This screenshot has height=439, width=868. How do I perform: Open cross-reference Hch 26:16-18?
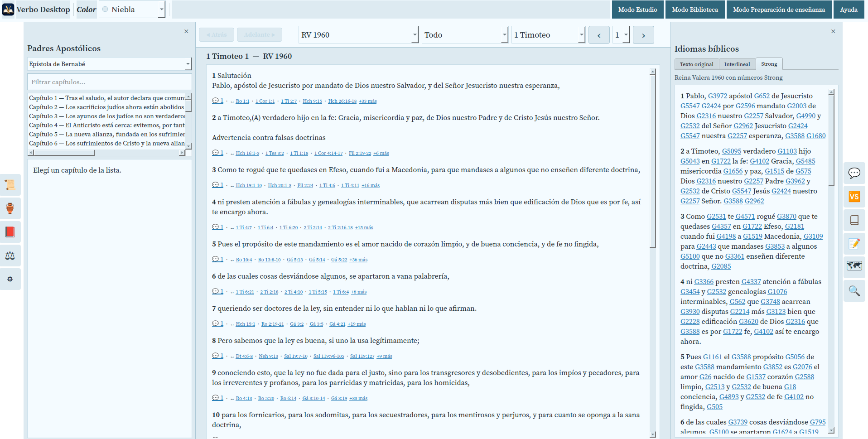click(x=342, y=101)
